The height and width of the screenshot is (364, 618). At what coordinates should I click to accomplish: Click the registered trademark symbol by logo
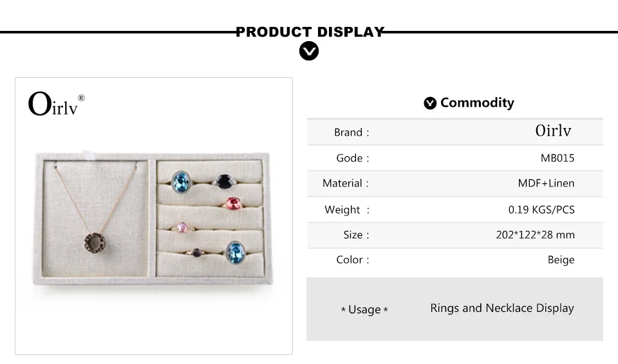point(81,98)
